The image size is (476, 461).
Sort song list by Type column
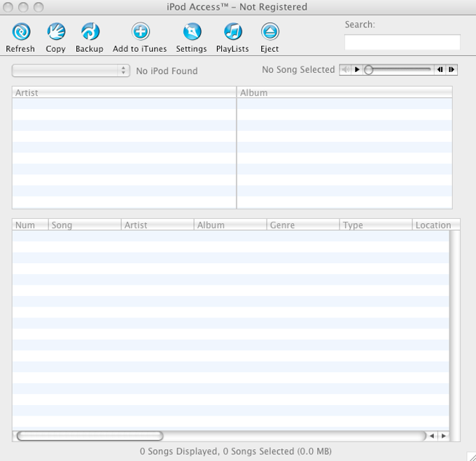(376, 225)
